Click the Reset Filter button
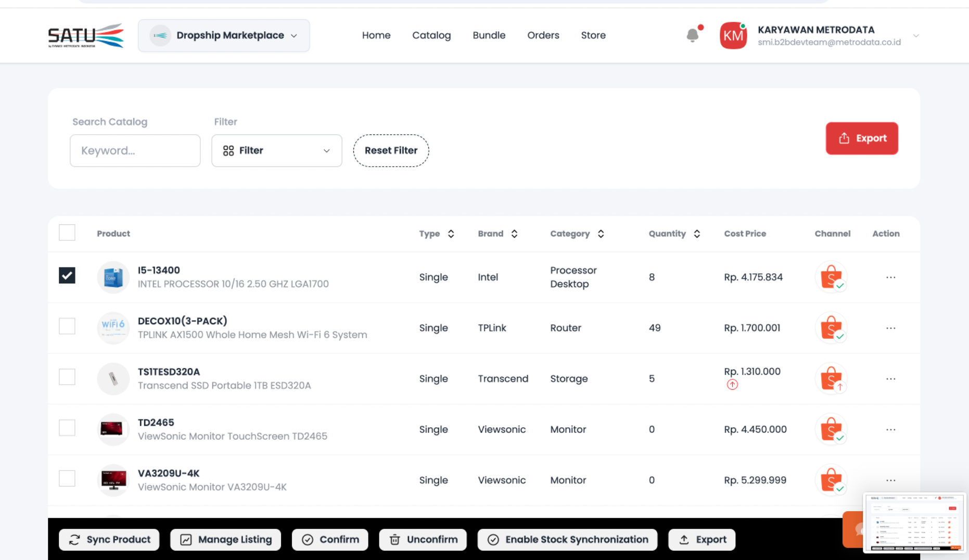Viewport: 969px width, 560px height. coord(391,151)
